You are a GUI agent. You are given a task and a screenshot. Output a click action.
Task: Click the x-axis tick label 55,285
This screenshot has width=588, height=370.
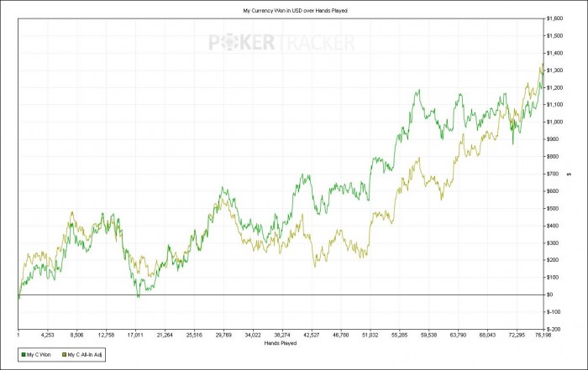tap(399, 335)
